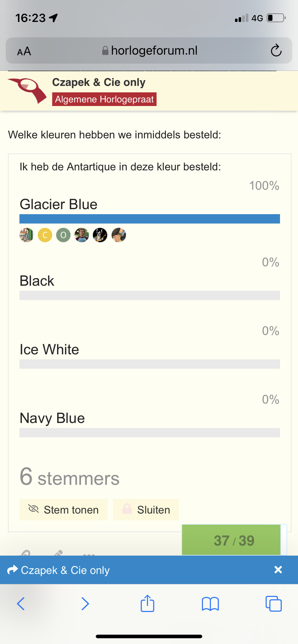The width and height of the screenshot is (298, 644).
Task: View the yellow C voter avatar
Action: click(45, 235)
